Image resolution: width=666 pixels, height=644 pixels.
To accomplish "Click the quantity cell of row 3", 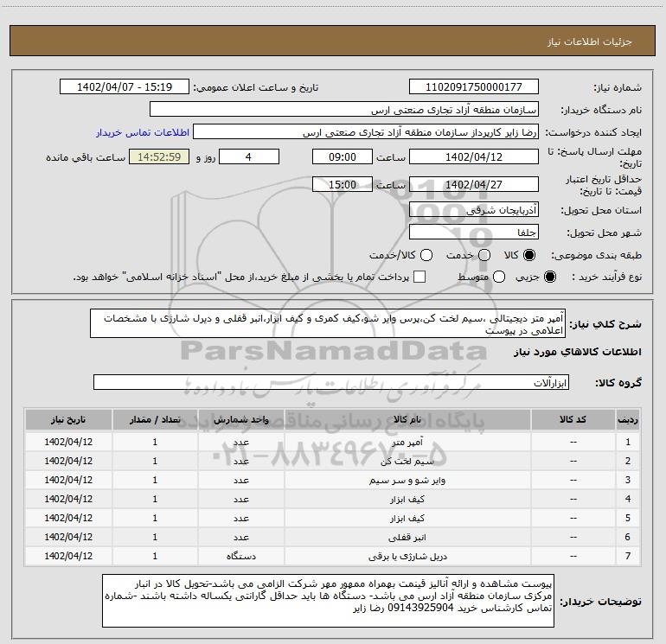I will (155, 480).
